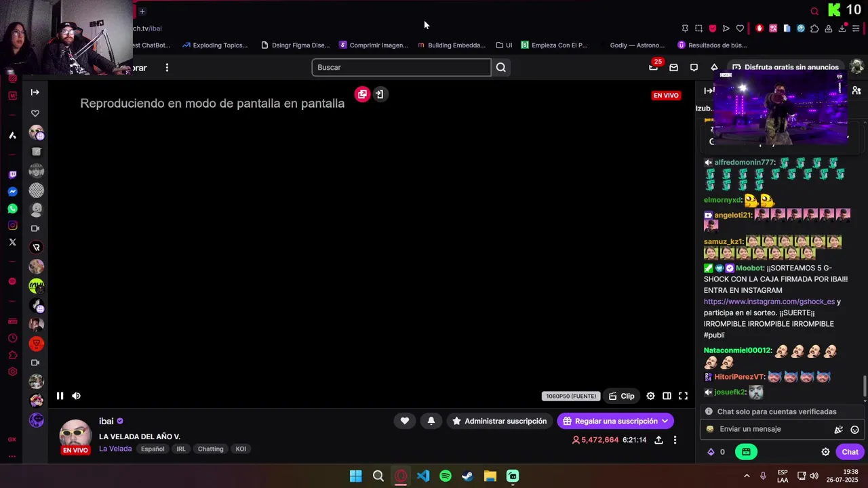
Task: Open emote picker smiley in chat input
Action: [854, 430]
